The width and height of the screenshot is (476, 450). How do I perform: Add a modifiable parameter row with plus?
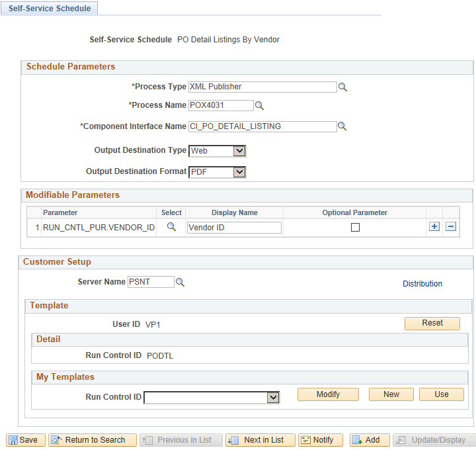tap(434, 226)
